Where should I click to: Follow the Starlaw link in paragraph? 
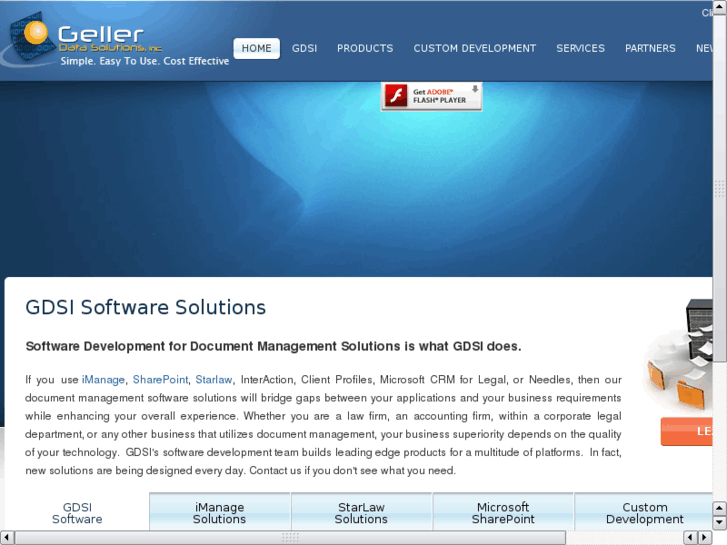tap(214, 380)
